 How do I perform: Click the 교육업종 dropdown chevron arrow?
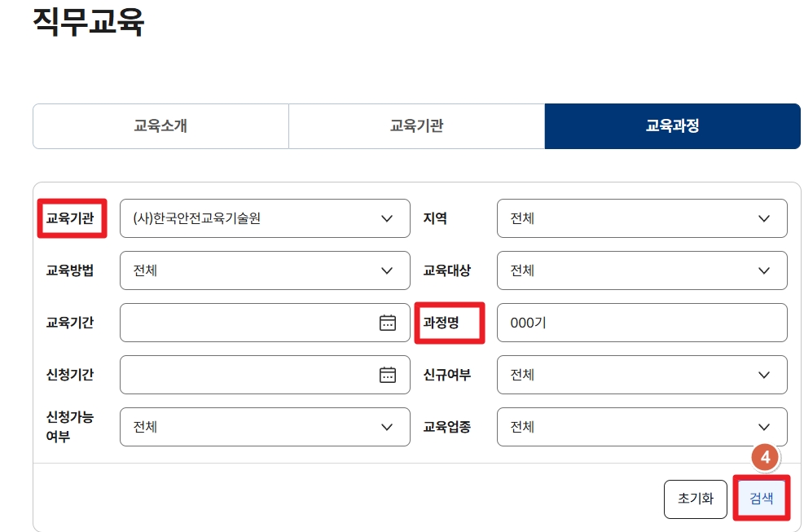764,427
